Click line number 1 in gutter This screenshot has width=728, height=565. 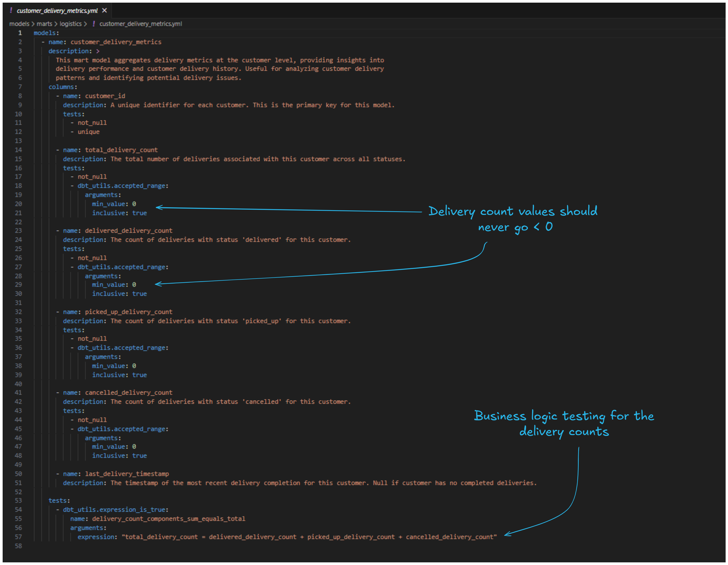(x=20, y=33)
